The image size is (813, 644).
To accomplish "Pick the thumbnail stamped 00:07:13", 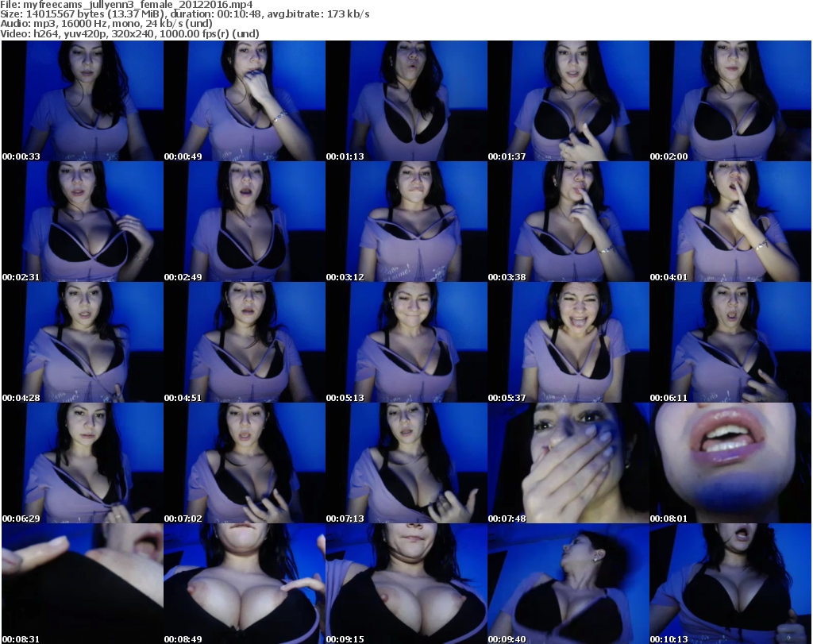I will click(x=406, y=463).
